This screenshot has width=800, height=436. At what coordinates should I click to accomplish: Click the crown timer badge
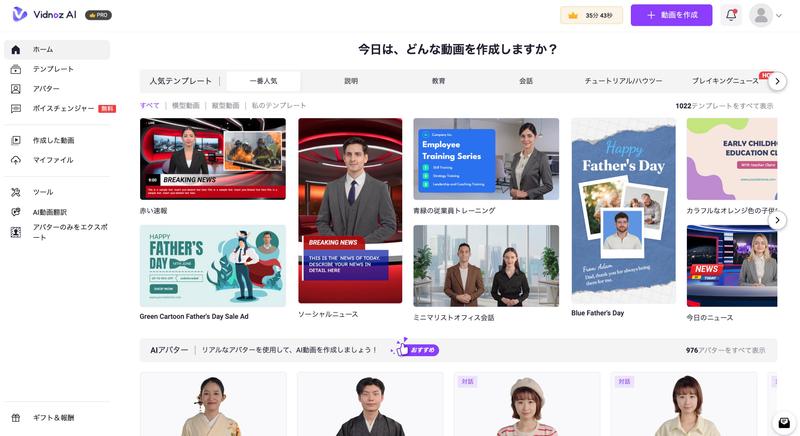point(592,15)
